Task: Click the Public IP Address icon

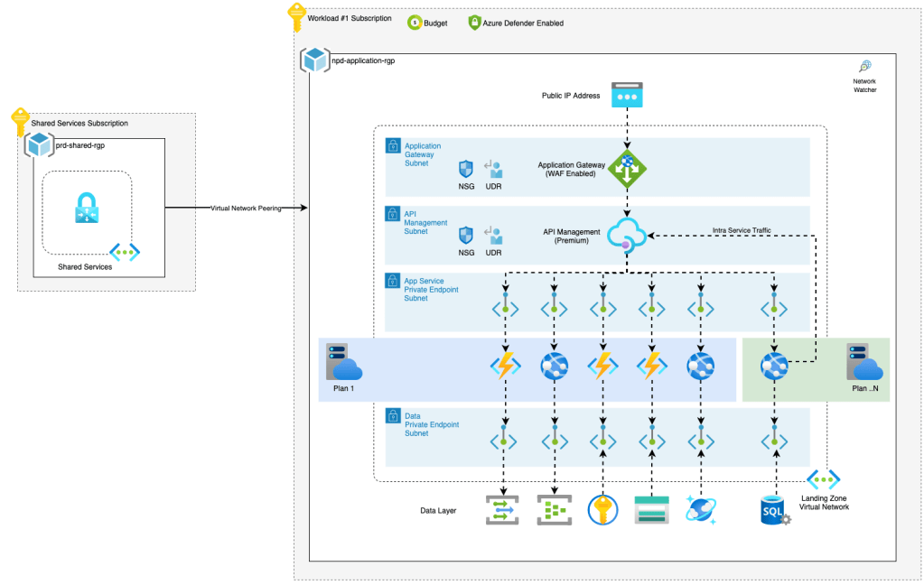Action: [626, 95]
